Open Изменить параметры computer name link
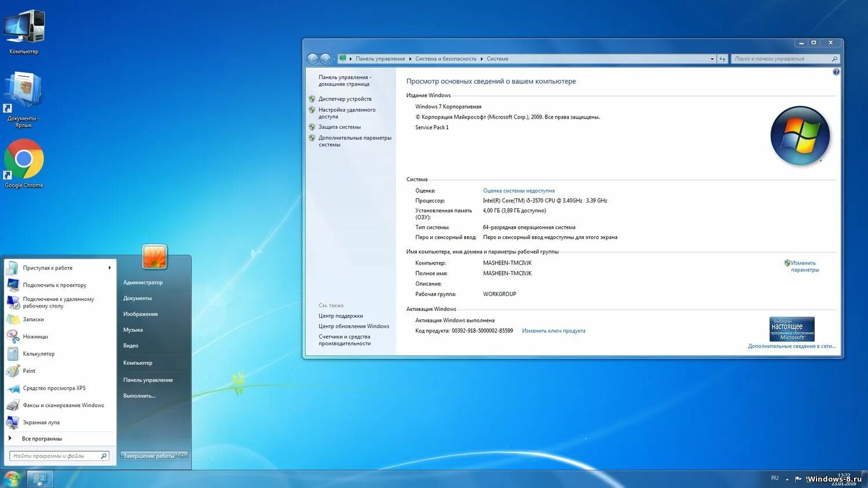The width and height of the screenshot is (868, 488). tap(803, 266)
